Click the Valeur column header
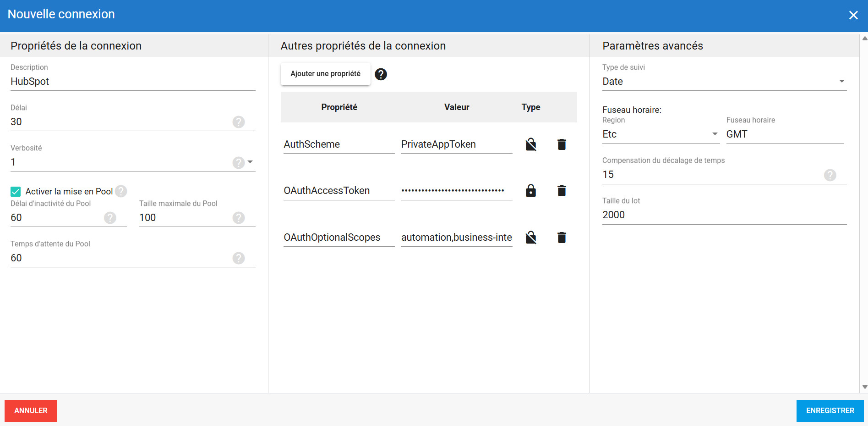 tap(457, 107)
